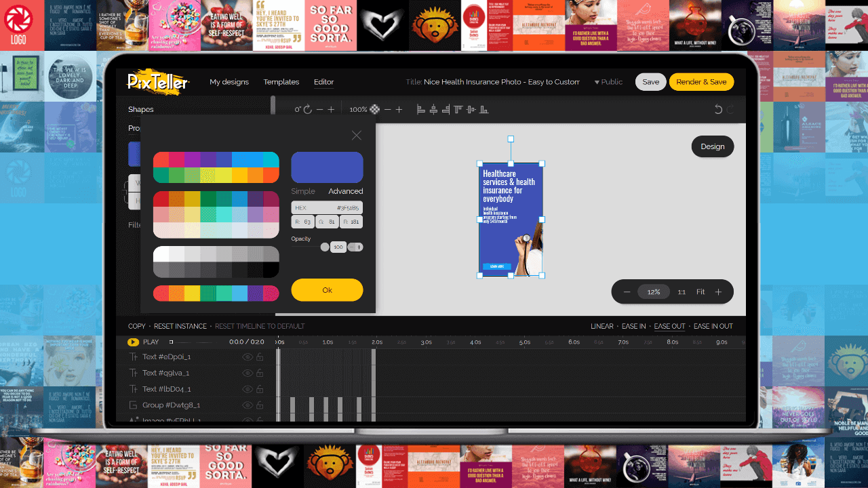Align selection to bottom edge

(x=484, y=109)
